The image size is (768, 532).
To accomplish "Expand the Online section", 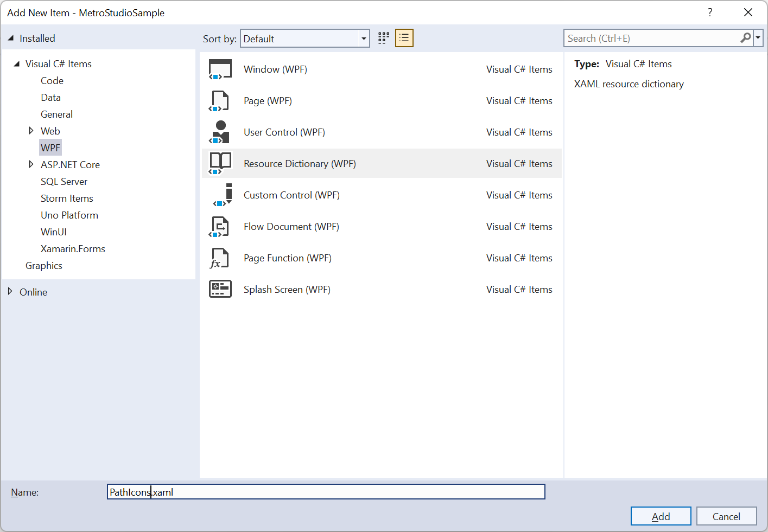I will (10, 292).
